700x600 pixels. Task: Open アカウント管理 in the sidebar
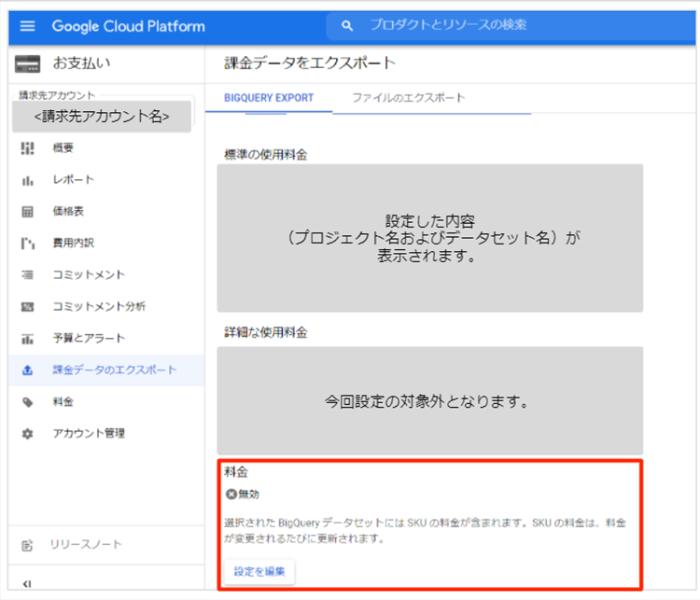[x=89, y=434]
